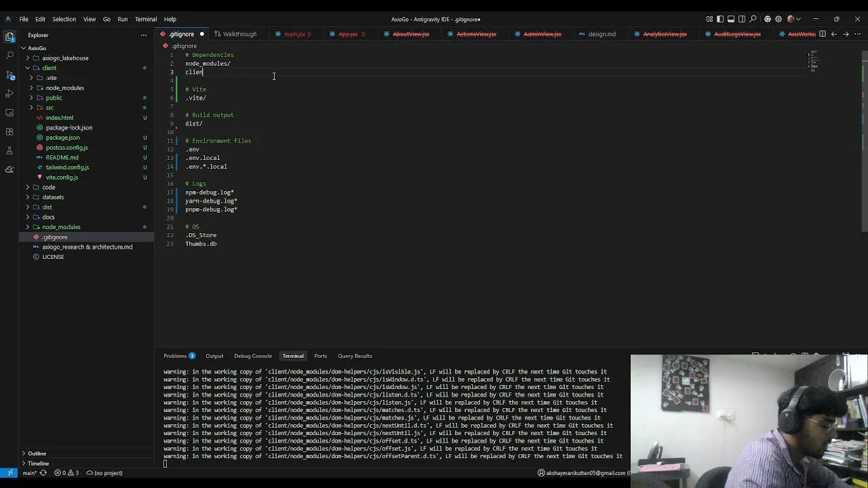Image resolution: width=868 pixels, height=488 pixels.
Task: Open the Run menu
Action: pos(123,19)
